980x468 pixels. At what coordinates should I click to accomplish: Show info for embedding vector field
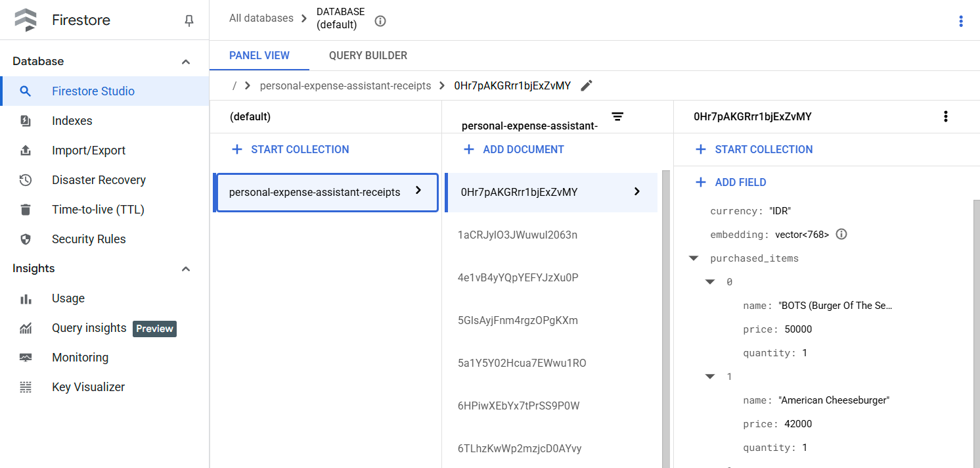coord(841,235)
